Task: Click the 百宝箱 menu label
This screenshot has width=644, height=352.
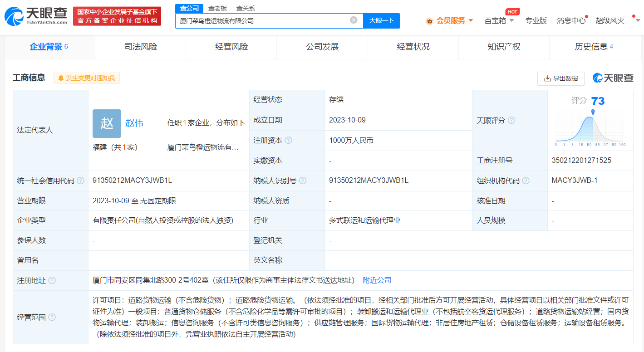Action: 495,20
